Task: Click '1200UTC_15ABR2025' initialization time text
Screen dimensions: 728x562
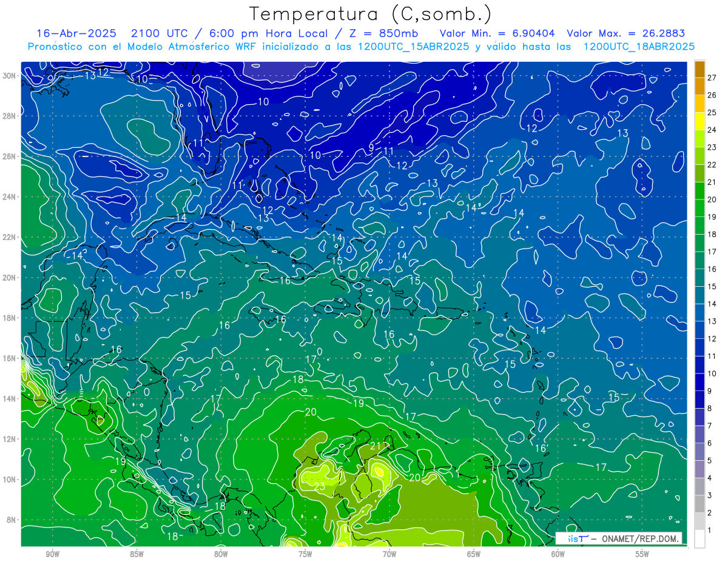Action: 413,47
